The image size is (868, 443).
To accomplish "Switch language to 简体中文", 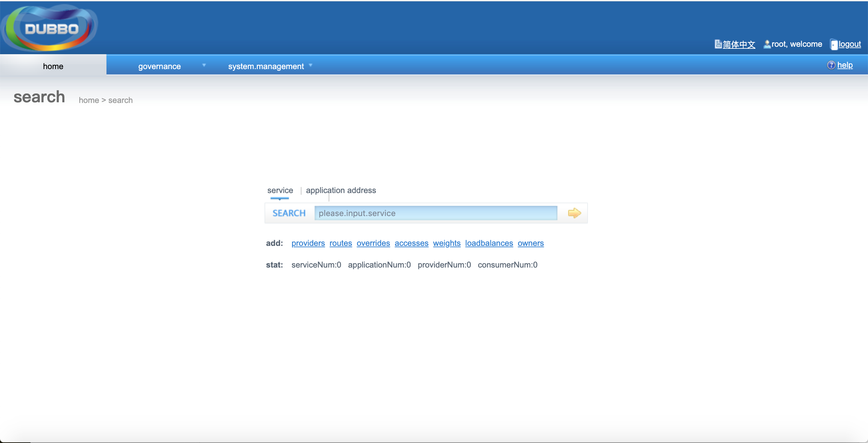I will click(x=739, y=44).
